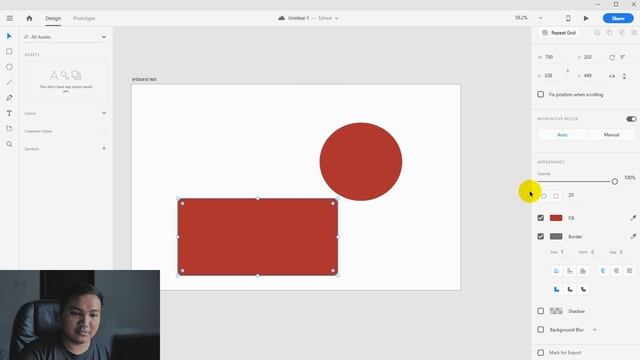The image size is (640, 360).
Task: Switch to the Prototype tab
Action: pos(84,18)
